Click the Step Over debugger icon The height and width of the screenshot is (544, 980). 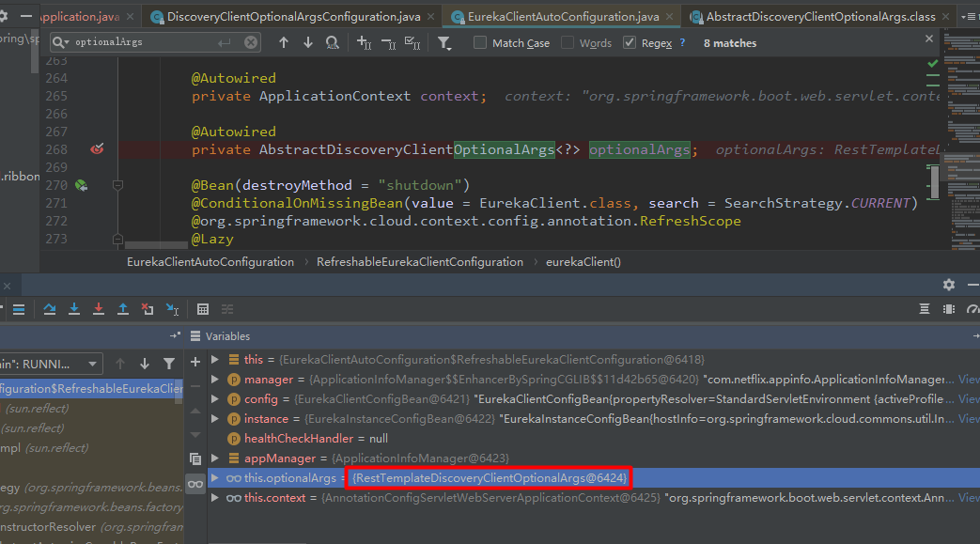(x=50, y=309)
